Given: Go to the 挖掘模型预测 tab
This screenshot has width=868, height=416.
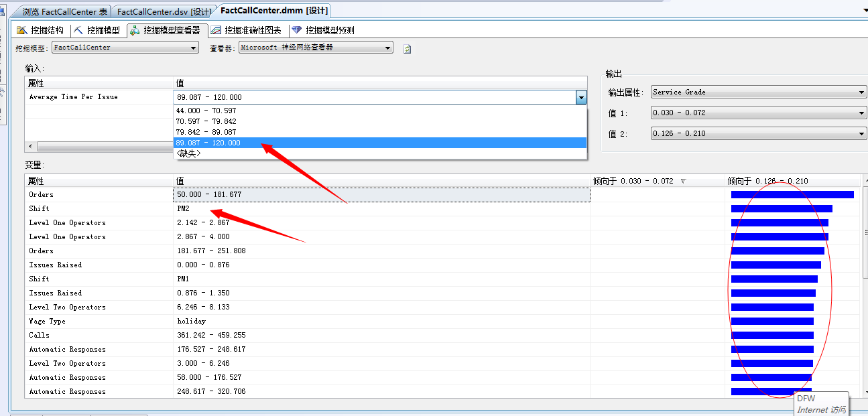Looking at the screenshot, I should (x=323, y=30).
